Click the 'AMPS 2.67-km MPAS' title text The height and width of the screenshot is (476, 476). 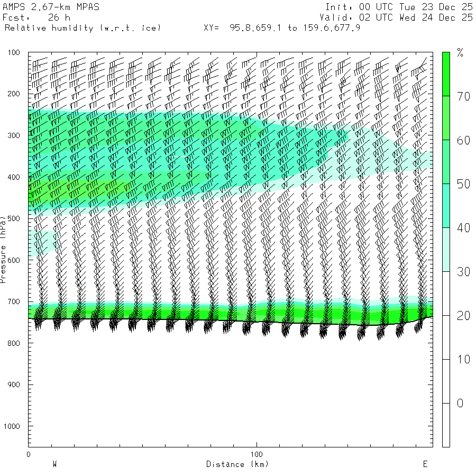tap(51, 7)
